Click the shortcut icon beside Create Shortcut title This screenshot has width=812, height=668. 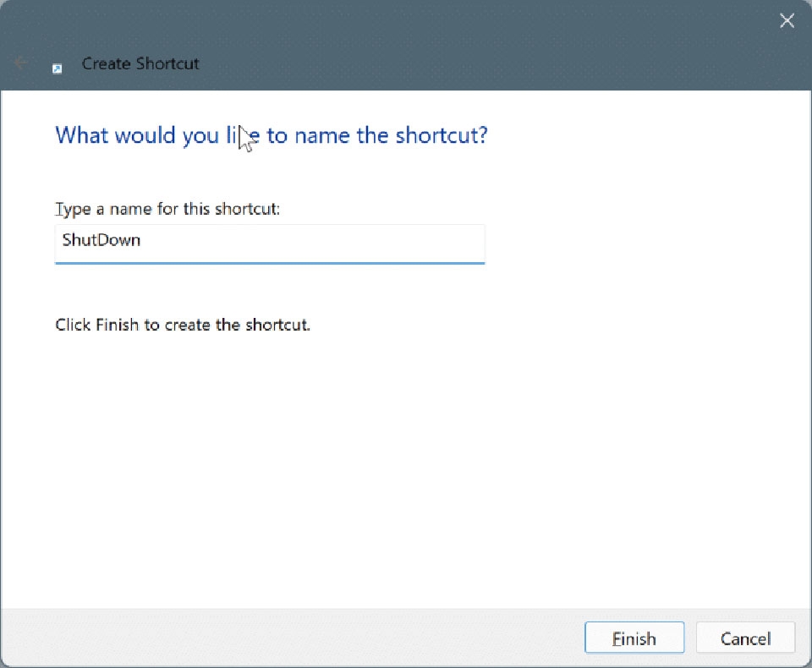pyautogui.click(x=58, y=68)
